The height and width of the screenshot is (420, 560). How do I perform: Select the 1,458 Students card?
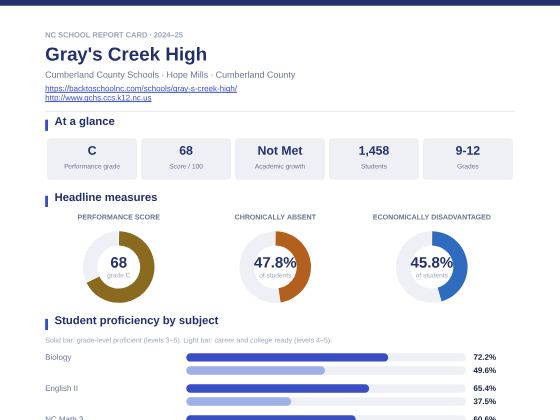pyautogui.click(x=374, y=159)
